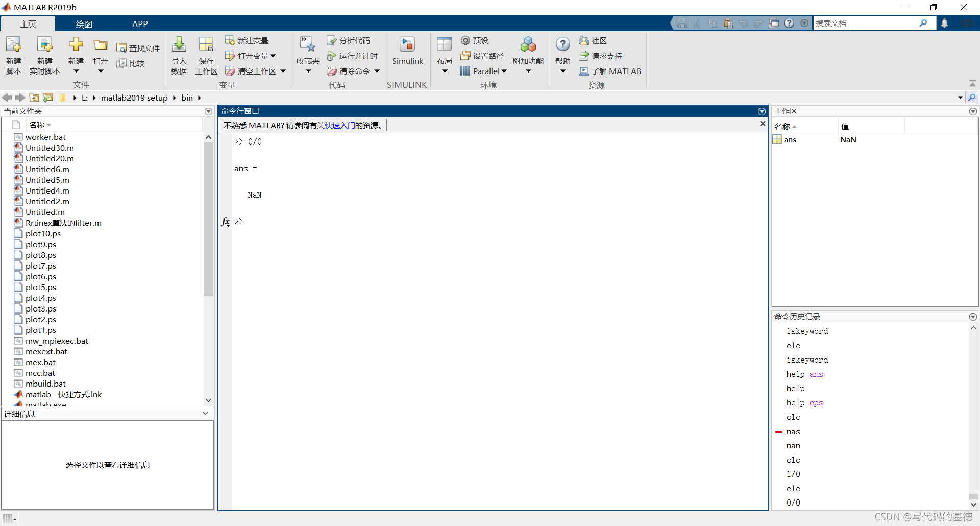Switch to the 主页 tab
This screenshot has width=980, height=526.
(28, 24)
